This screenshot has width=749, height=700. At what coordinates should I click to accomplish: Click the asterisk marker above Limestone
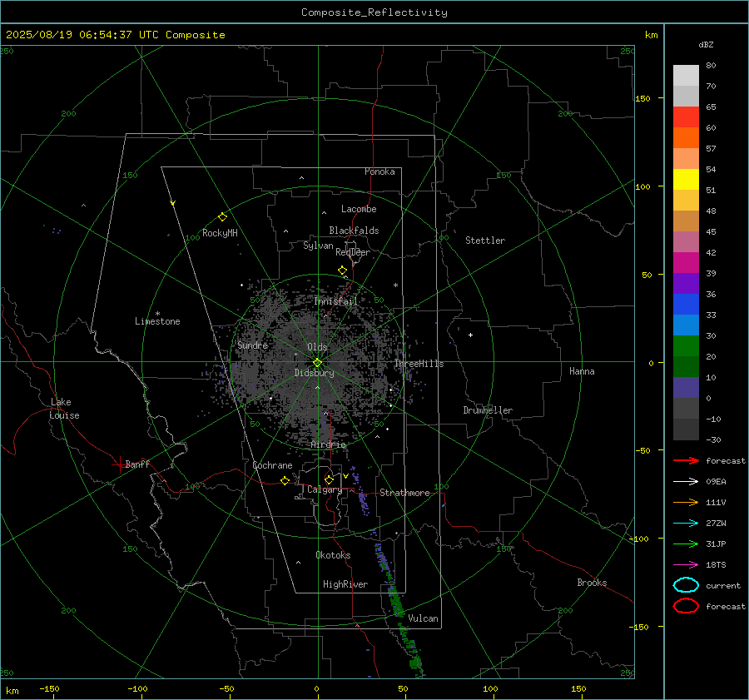click(x=157, y=314)
